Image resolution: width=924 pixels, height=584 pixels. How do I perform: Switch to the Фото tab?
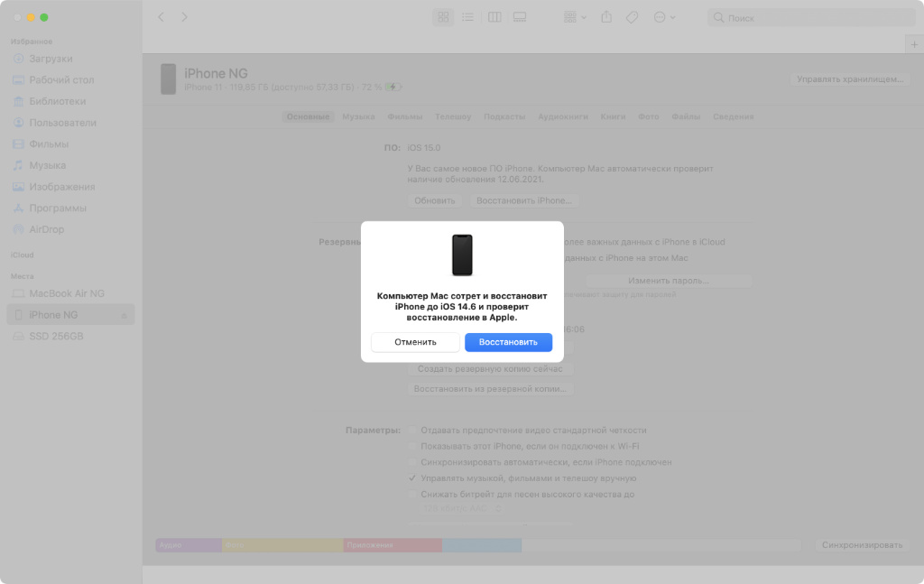tap(648, 116)
